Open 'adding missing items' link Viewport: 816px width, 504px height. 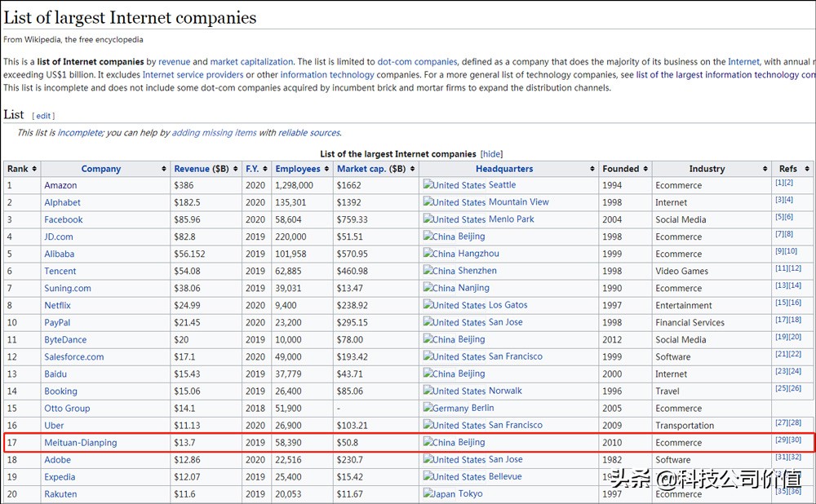tap(214, 133)
